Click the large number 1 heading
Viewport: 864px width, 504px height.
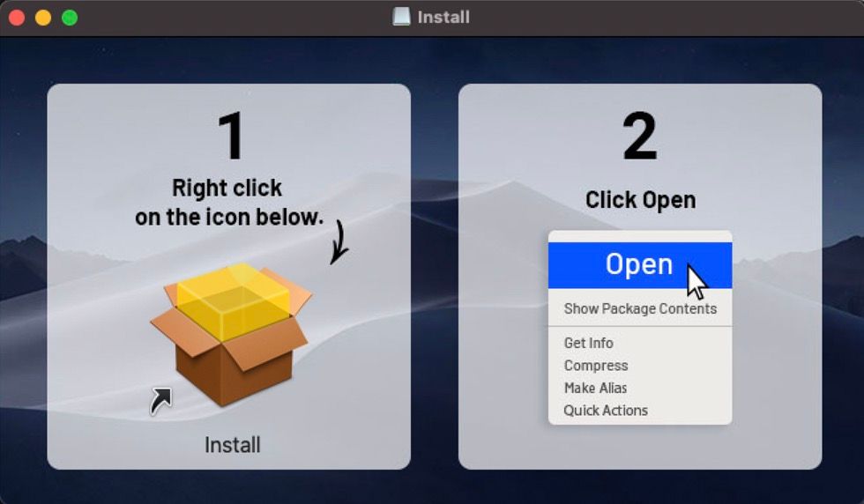(230, 136)
